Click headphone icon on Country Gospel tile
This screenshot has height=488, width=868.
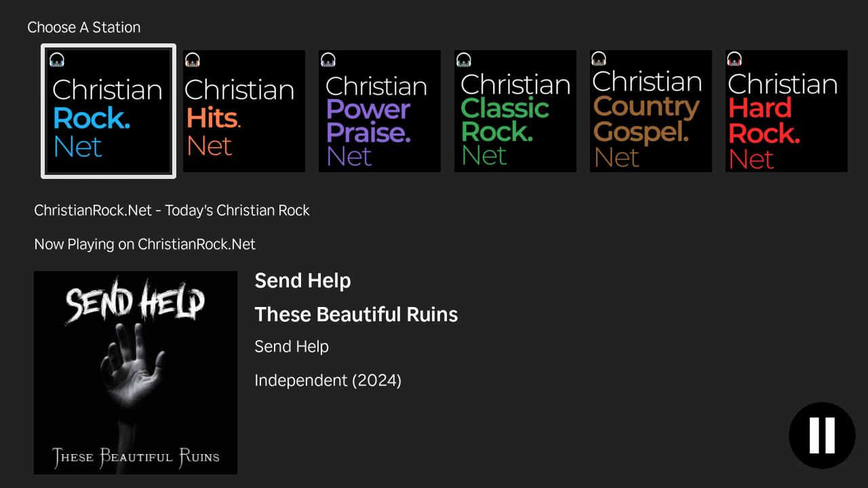click(599, 59)
